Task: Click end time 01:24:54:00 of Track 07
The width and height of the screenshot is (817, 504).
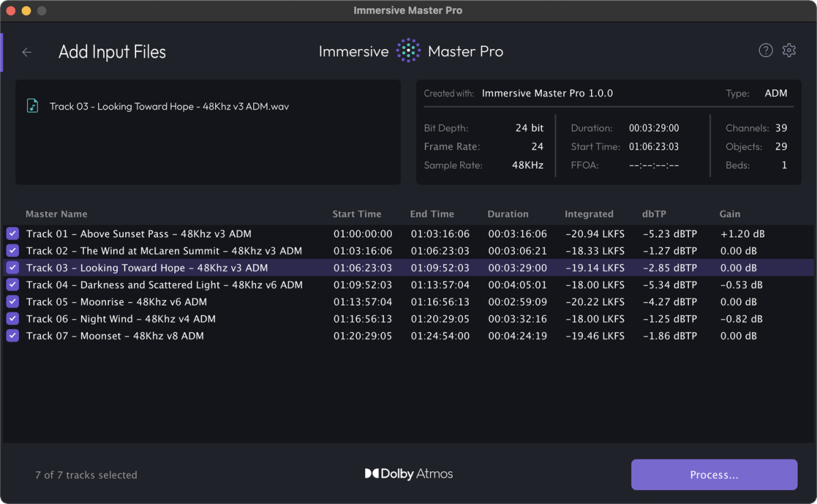Action: coord(440,335)
